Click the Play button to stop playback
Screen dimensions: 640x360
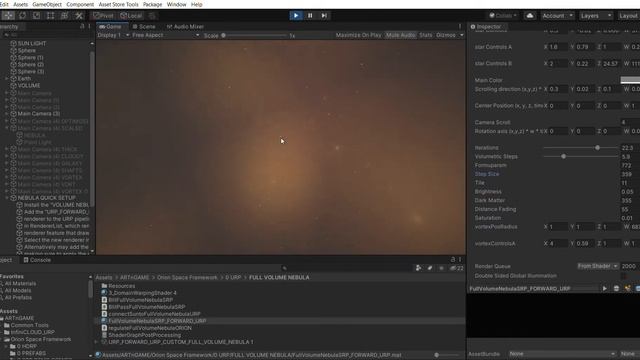[x=296, y=16]
